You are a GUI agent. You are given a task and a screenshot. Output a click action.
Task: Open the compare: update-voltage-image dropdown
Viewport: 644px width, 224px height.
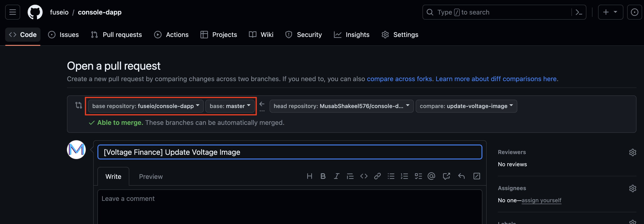466,106
